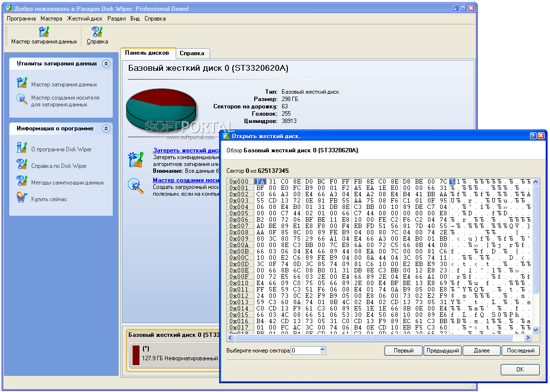Click the Предыдущий button
The width and height of the screenshot is (550, 392).
coord(443,351)
